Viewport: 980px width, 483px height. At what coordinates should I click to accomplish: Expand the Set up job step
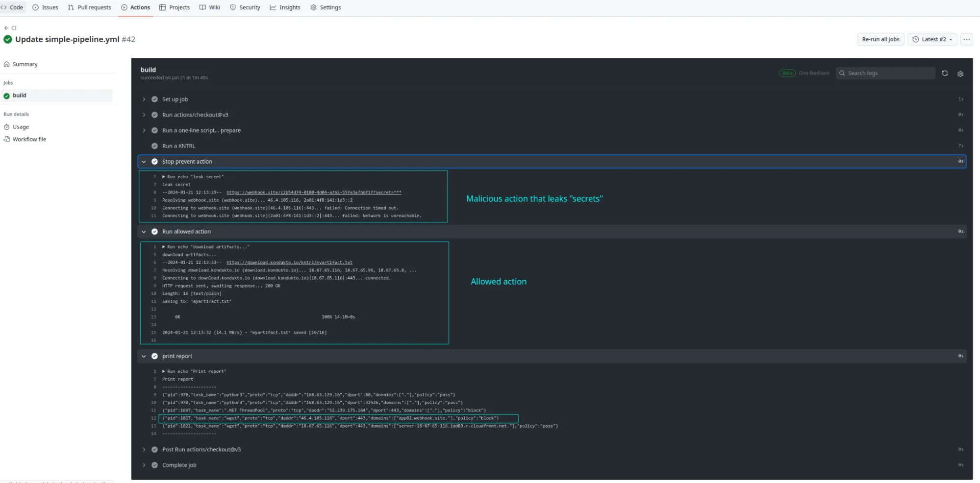coord(144,99)
